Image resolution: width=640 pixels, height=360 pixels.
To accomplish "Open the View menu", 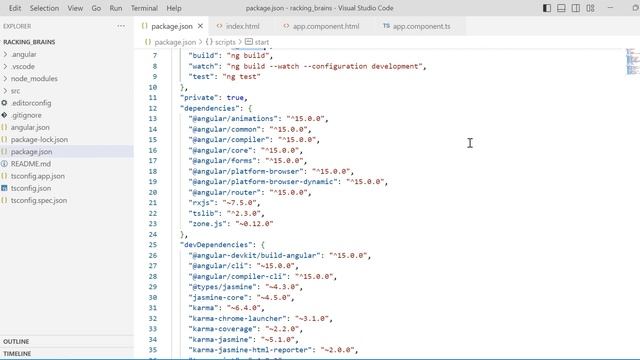I will pos(75,8).
